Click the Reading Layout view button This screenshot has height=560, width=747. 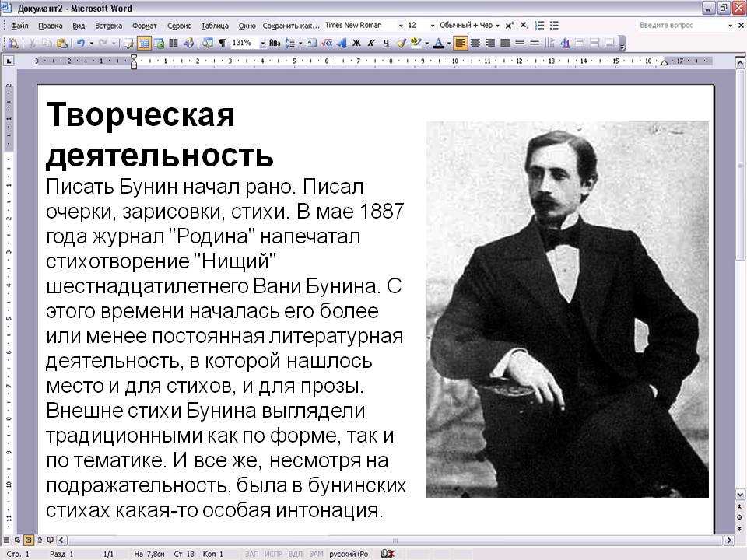coord(50,541)
